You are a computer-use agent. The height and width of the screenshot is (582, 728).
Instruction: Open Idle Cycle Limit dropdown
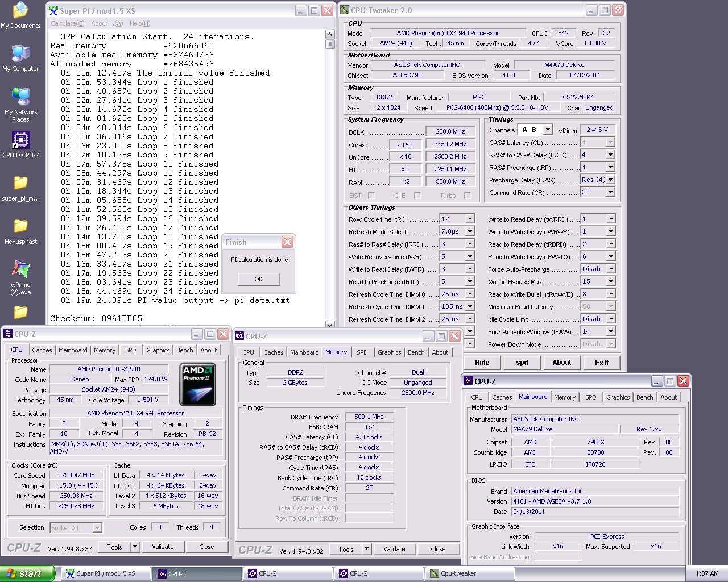coord(611,319)
